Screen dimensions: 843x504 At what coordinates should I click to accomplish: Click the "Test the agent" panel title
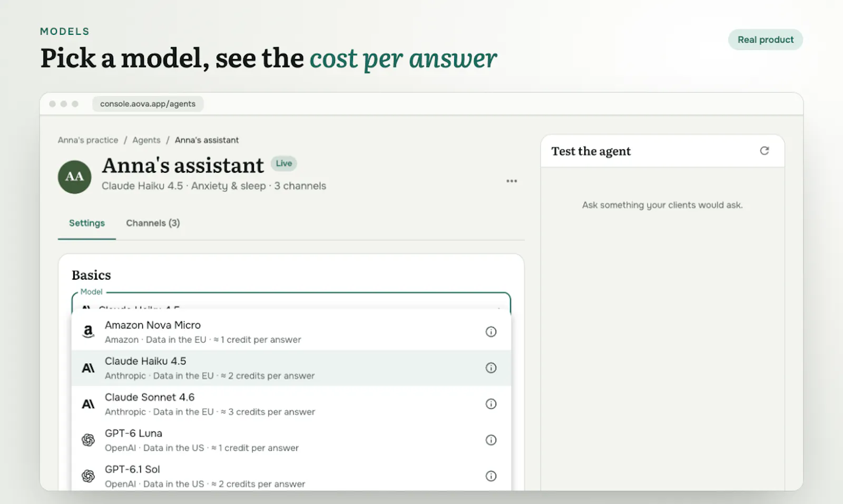point(591,151)
